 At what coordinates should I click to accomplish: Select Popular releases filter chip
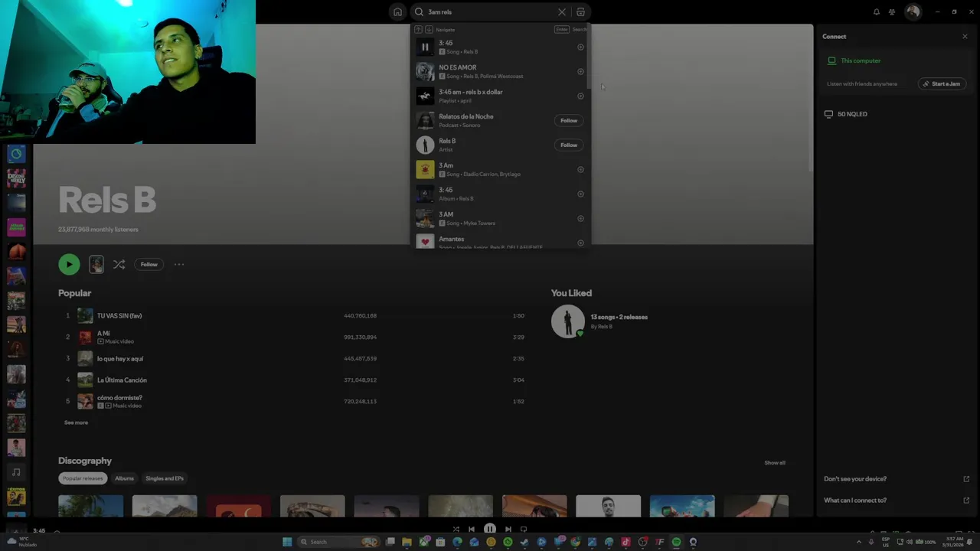pos(83,478)
